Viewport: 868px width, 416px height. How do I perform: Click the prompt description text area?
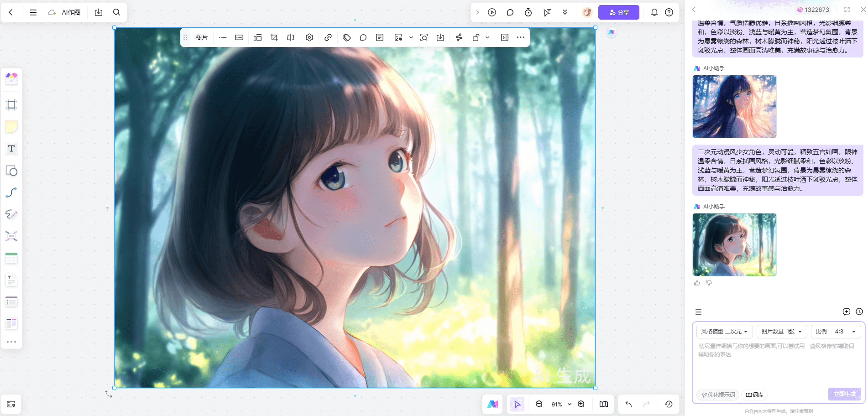[x=778, y=363]
